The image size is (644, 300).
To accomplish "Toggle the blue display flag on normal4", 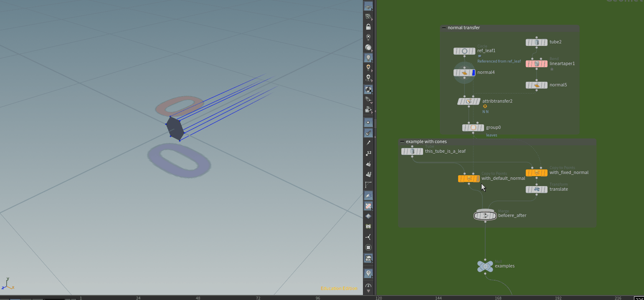I will (x=474, y=73).
